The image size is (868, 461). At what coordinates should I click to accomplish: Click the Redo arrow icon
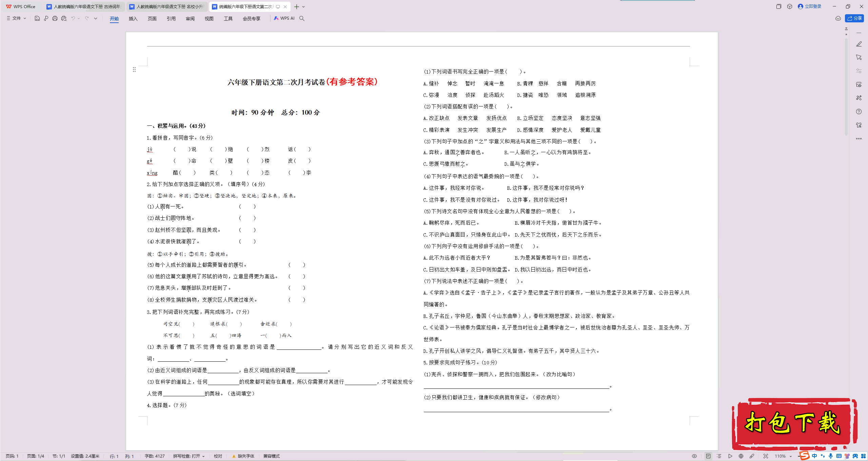click(x=87, y=18)
